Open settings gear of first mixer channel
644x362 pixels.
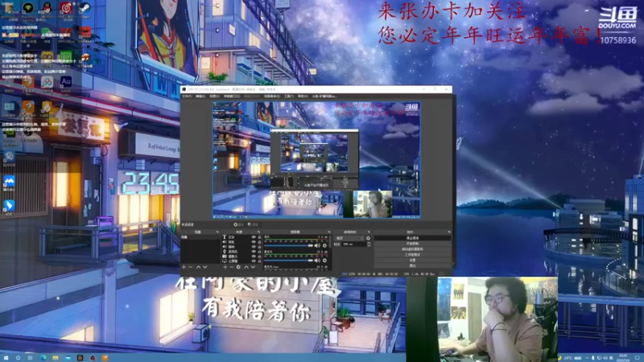(x=324, y=245)
